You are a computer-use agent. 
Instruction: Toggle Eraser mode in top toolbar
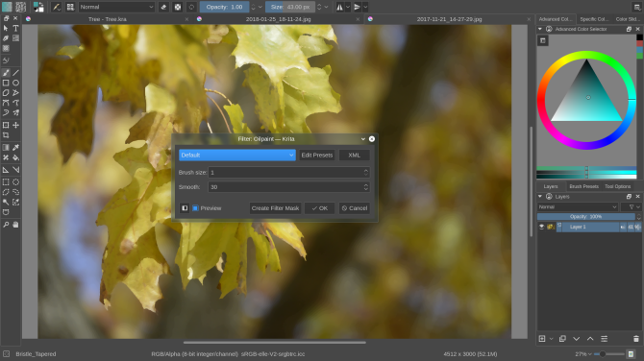(x=163, y=7)
